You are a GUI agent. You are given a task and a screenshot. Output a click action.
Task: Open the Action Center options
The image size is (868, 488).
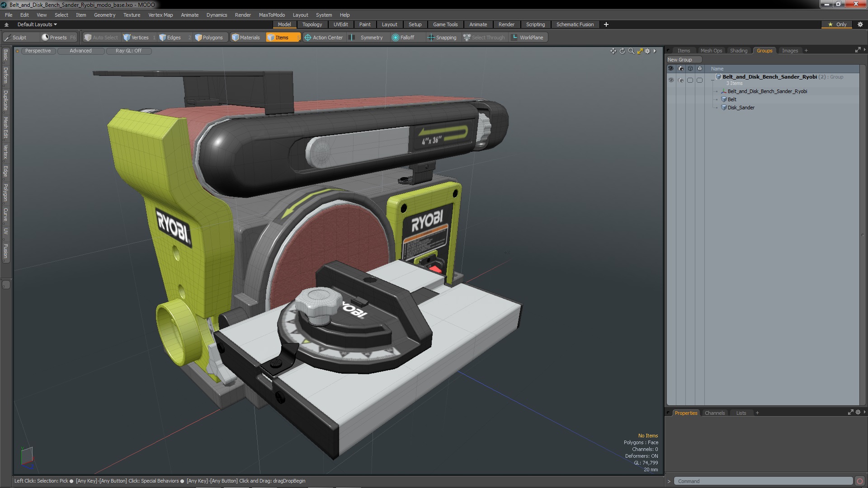point(324,38)
